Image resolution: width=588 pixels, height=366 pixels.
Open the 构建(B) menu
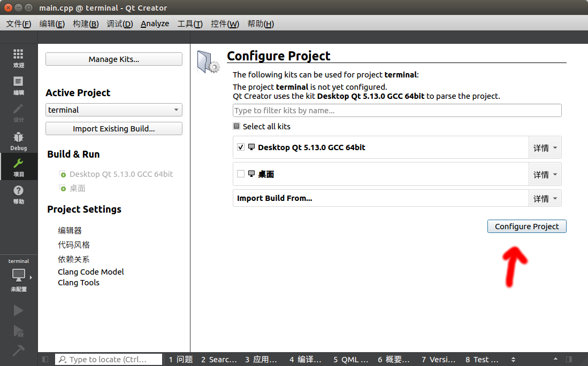(86, 24)
